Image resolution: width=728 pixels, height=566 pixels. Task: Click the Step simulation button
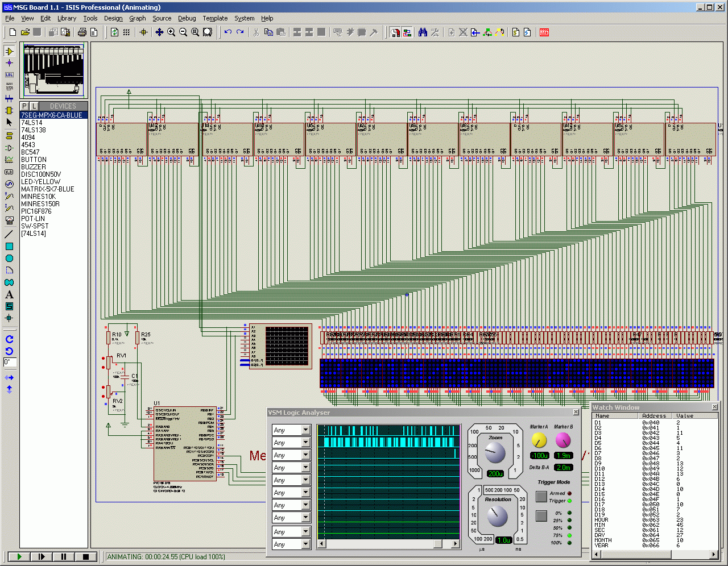tap(41, 557)
